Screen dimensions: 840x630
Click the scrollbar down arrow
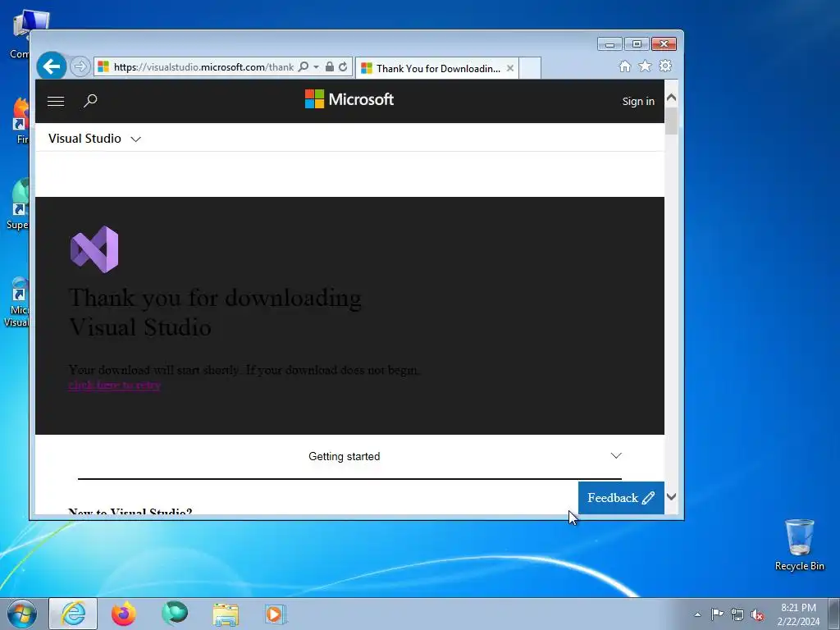[671, 496]
